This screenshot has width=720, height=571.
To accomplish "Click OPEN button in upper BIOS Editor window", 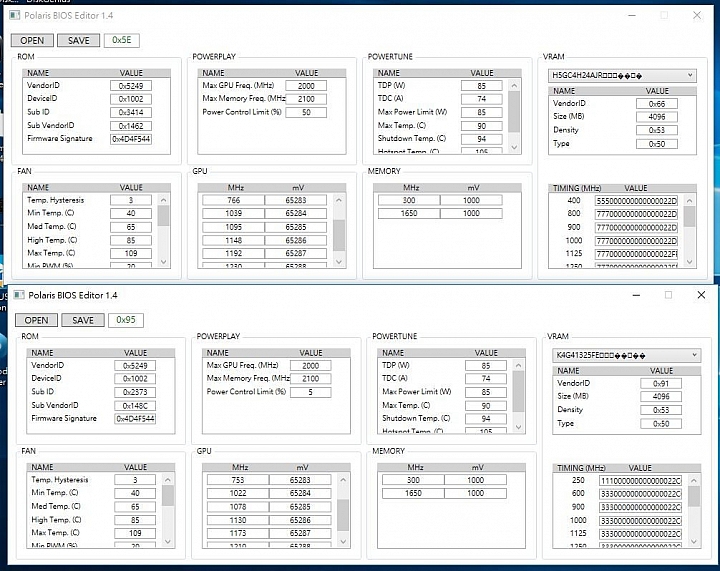I will [x=32, y=40].
